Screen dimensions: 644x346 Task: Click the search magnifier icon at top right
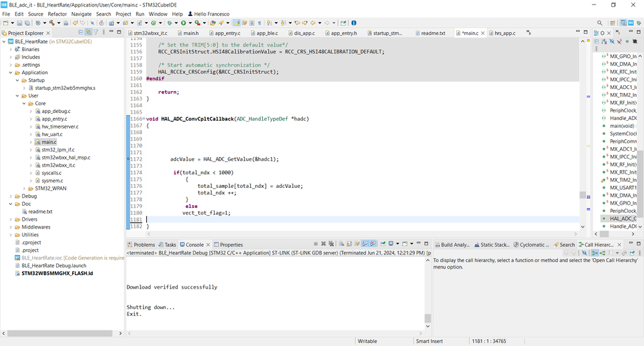[x=600, y=23]
